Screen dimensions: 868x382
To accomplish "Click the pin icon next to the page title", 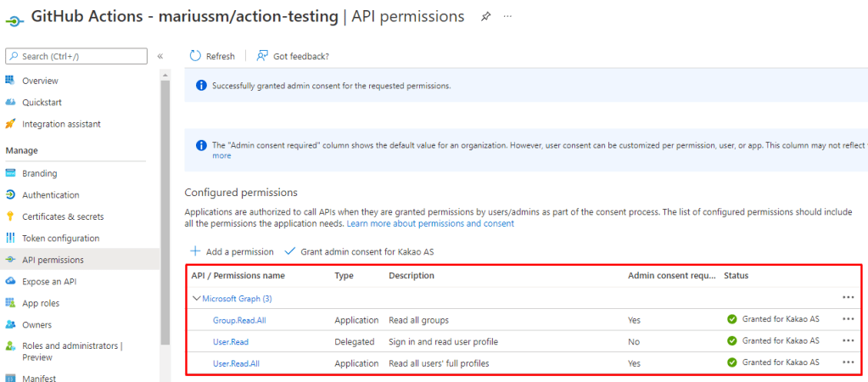I will [486, 17].
